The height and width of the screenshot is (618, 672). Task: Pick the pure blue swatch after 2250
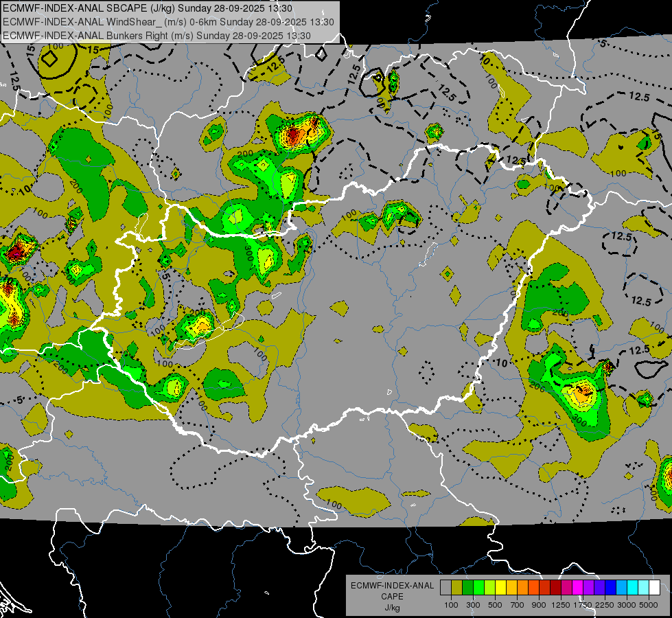(611, 588)
